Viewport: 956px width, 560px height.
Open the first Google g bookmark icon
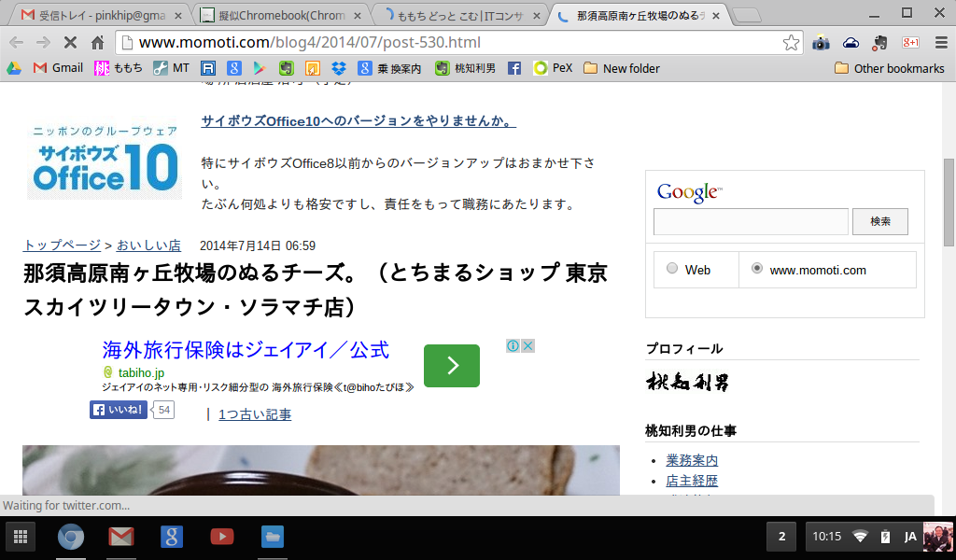tap(234, 68)
